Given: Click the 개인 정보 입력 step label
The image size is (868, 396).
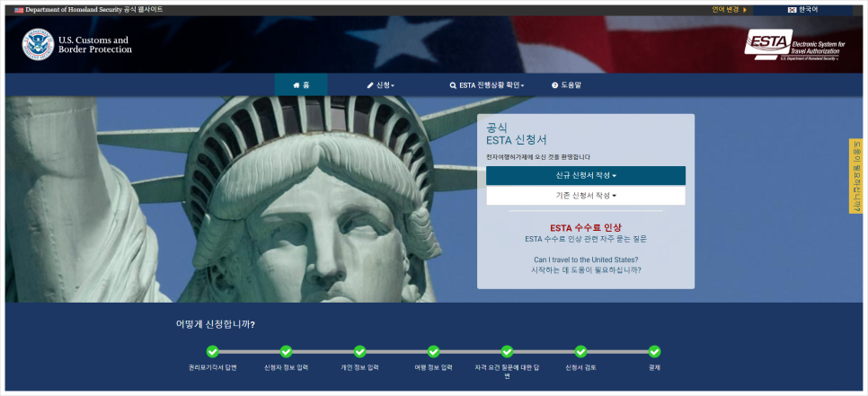Looking at the screenshot, I should point(359,368).
